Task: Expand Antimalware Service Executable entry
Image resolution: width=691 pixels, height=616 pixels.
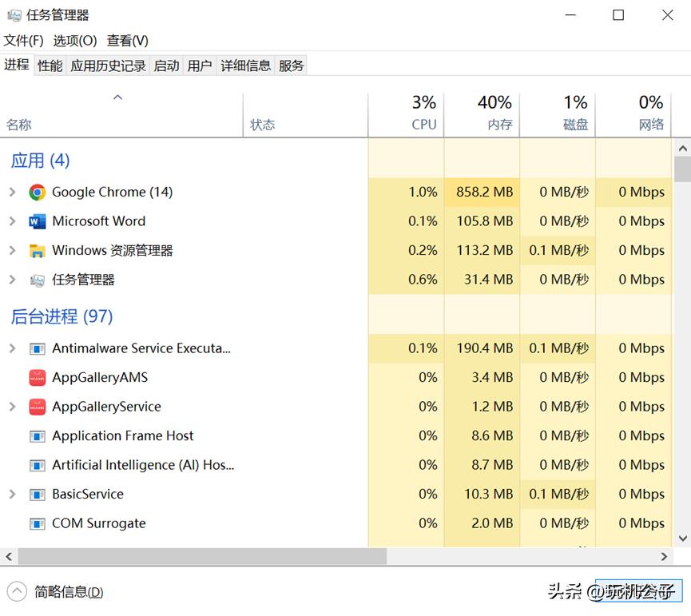Action: (12, 348)
